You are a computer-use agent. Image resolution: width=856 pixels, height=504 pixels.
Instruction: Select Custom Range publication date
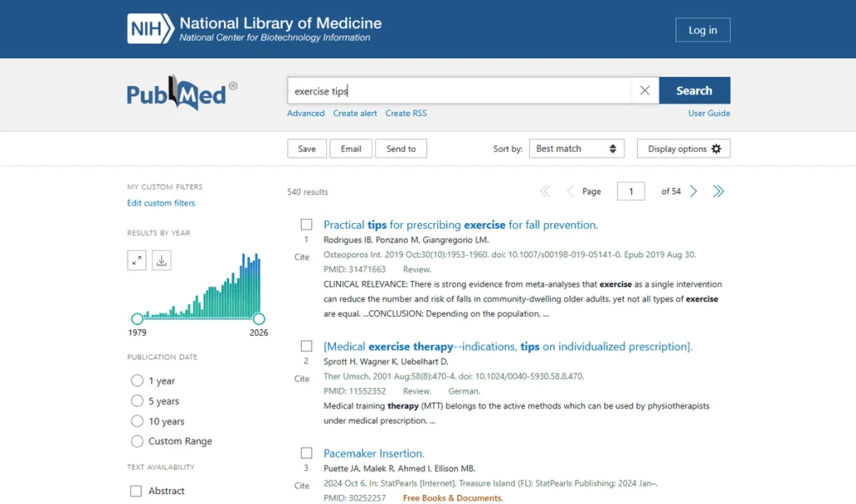click(x=137, y=441)
